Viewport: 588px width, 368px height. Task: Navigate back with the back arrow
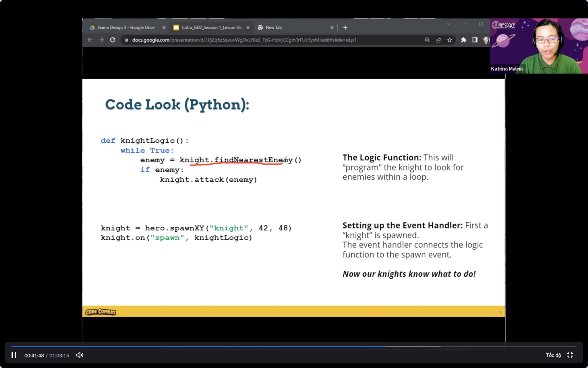click(90, 40)
